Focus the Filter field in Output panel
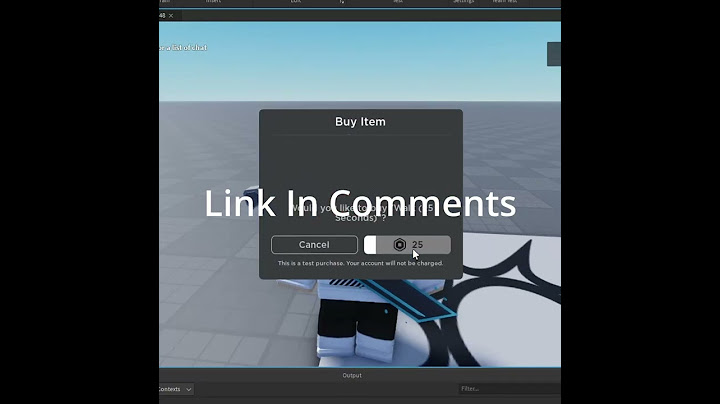This screenshot has height=404, width=720. coord(509,389)
